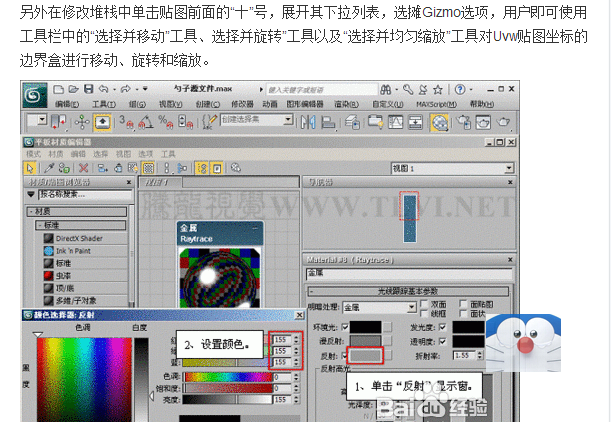Click the material name field containing 金属
The height and width of the screenshot is (422, 611).
(409, 273)
